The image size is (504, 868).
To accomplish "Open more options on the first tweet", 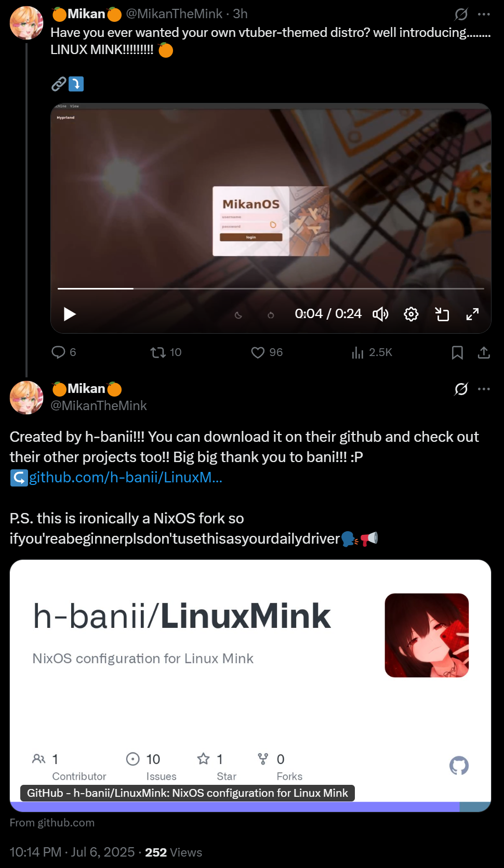I will coord(484,14).
